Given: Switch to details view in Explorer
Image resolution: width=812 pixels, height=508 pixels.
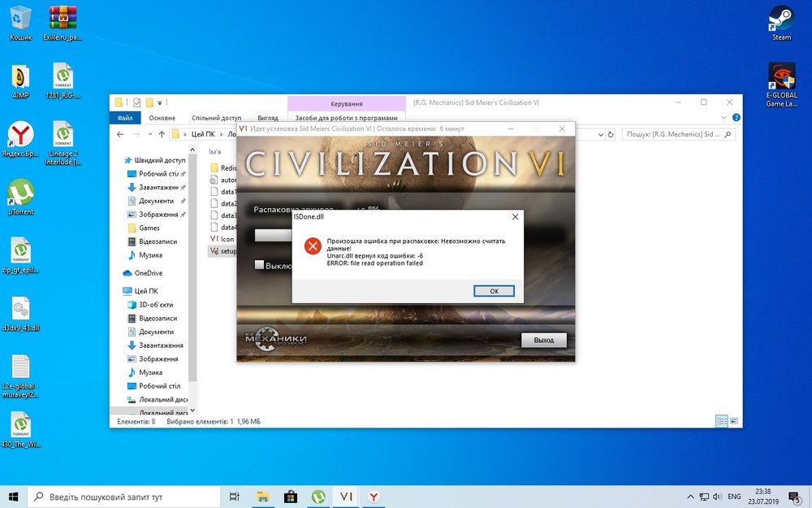Looking at the screenshot, I should point(721,421).
